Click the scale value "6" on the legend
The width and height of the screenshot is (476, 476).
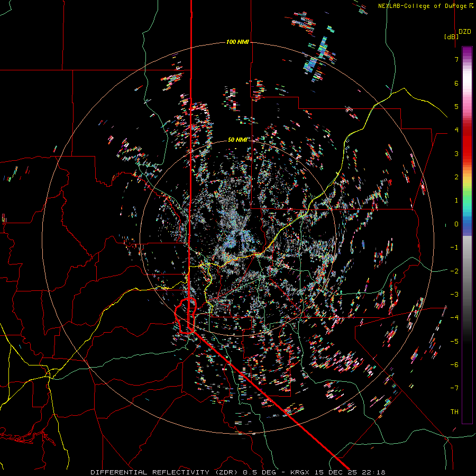456,83
